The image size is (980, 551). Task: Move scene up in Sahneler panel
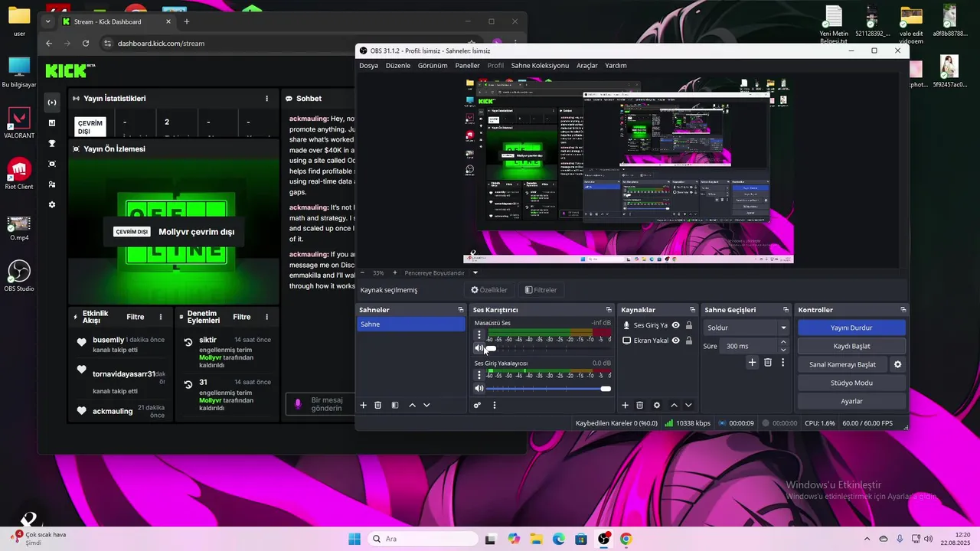pos(412,405)
